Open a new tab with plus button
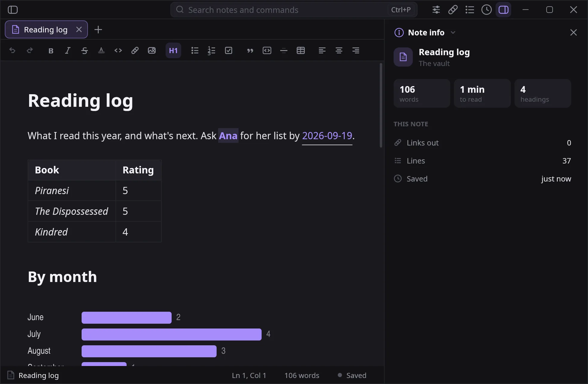This screenshot has height=384, width=588. click(x=98, y=29)
